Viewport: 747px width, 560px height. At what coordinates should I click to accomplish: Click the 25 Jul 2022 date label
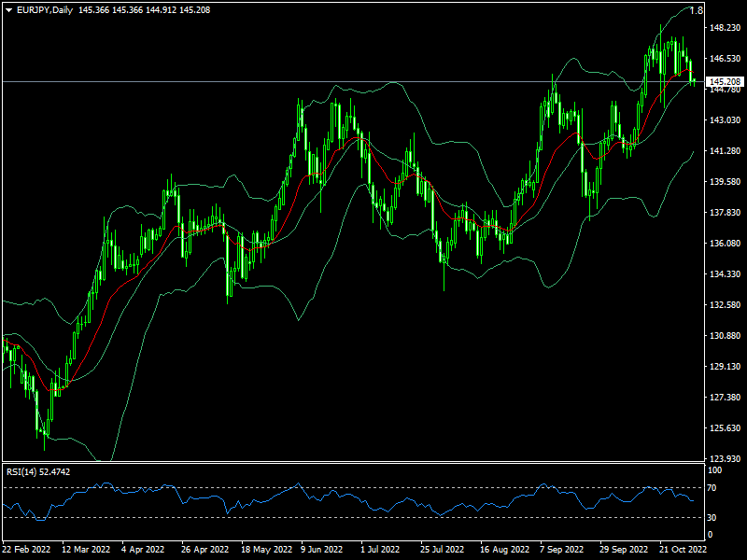click(442, 549)
